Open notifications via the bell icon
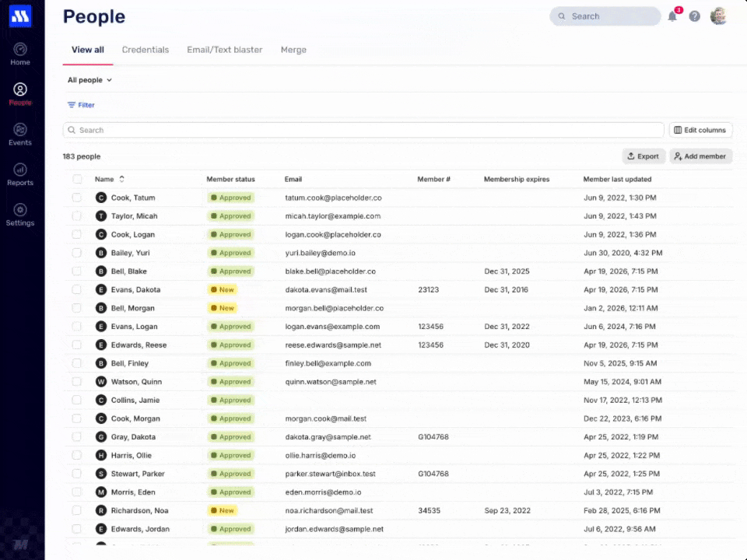 pyautogui.click(x=672, y=16)
